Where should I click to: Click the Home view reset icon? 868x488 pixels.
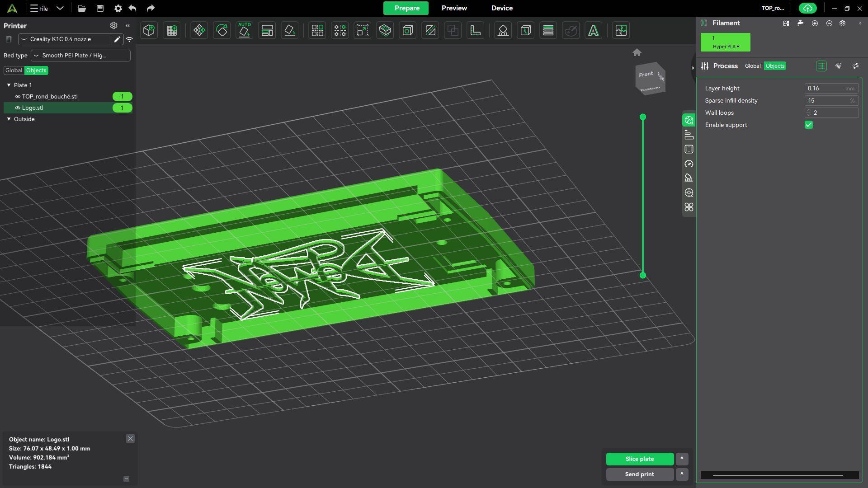[637, 52]
